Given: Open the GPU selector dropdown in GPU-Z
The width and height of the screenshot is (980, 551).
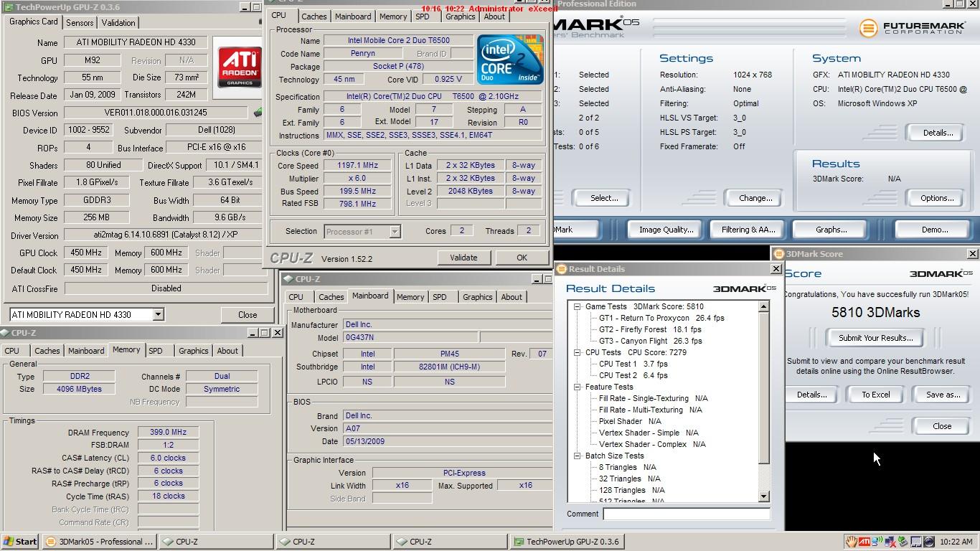Looking at the screenshot, I should coord(157,314).
